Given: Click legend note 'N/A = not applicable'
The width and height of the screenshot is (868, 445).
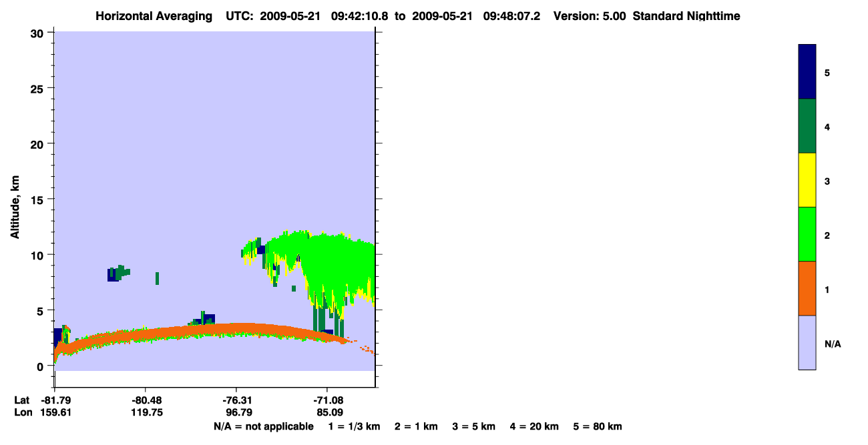Looking at the screenshot, I should [263, 426].
